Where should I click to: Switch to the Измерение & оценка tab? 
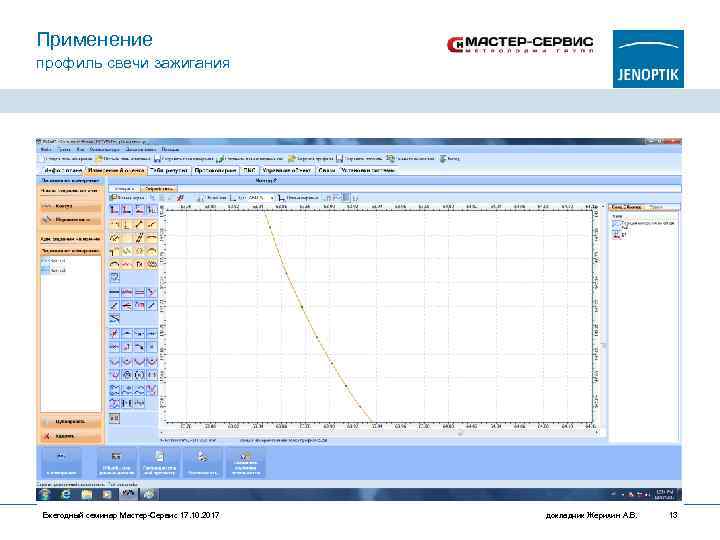tap(116, 170)
